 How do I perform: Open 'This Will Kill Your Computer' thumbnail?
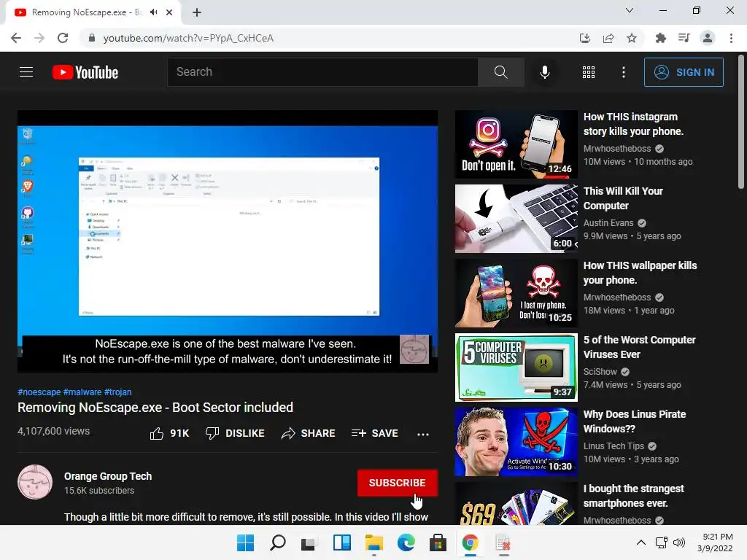(516, 219)
